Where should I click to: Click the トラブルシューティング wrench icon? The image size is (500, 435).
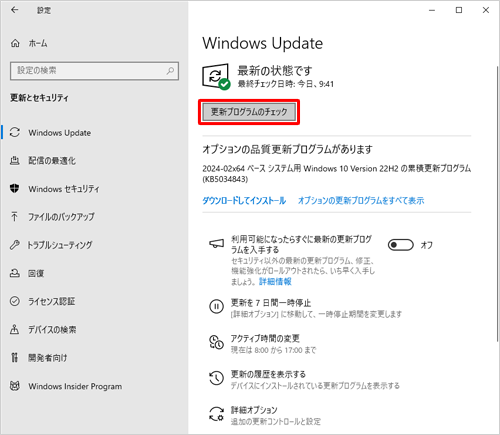click(x=15, y=245)
